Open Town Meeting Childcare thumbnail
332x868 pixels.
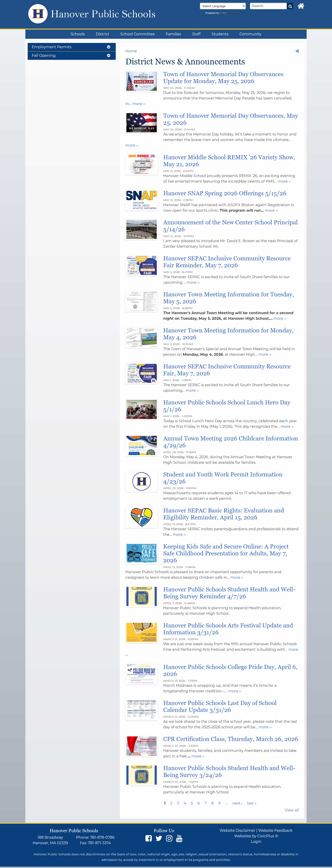coord(142,446)
